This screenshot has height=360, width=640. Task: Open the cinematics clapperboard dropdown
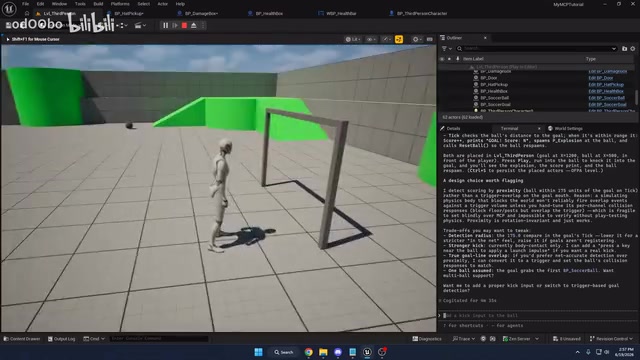(x=140, y=25)
